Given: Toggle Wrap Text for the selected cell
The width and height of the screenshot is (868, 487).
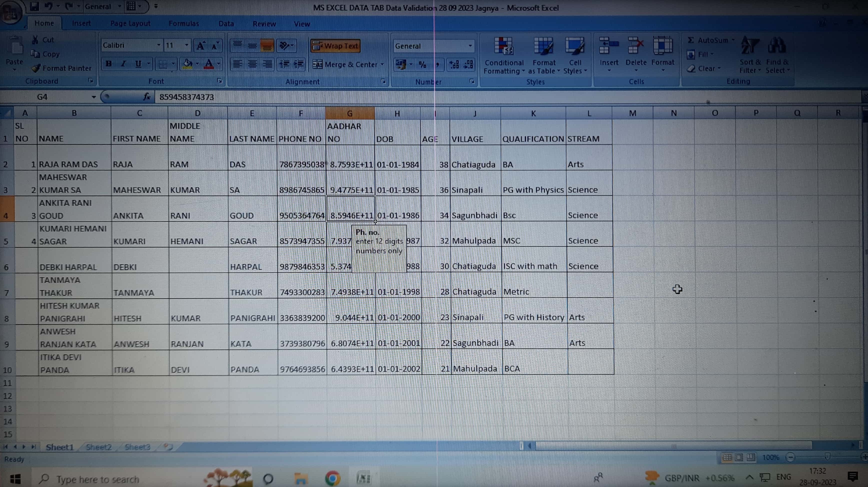Looking at the screenshot, I should 335,46.
